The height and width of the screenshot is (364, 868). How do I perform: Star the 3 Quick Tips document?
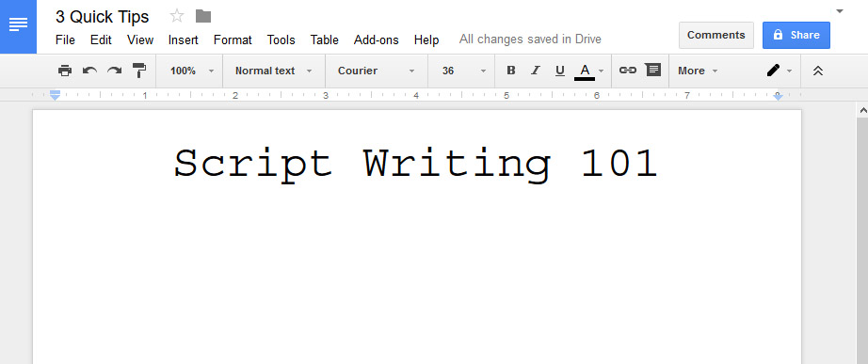pos(177,16)
